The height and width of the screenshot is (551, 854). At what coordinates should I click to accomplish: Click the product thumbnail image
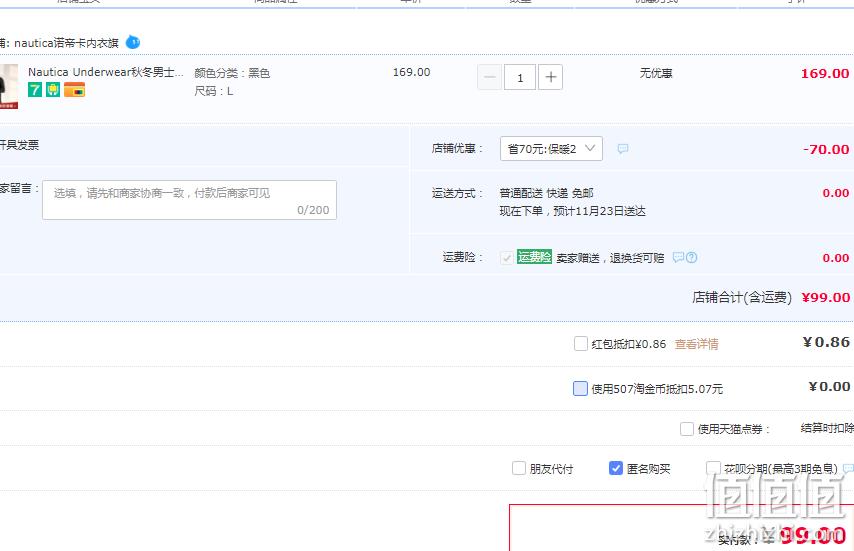(8, 86)
